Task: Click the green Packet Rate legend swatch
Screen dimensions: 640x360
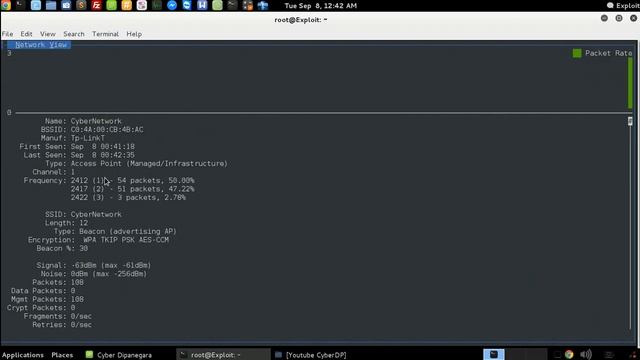Action: 577,53
